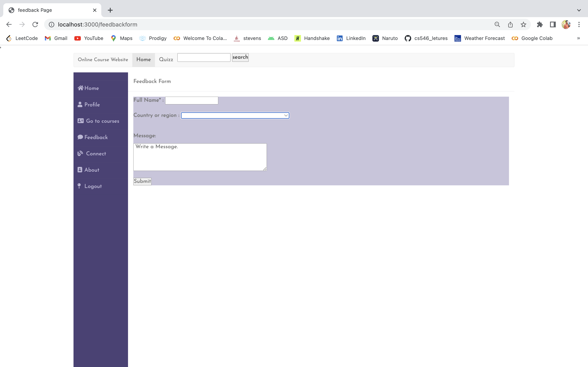Expand the hidden bookmarks chevron
Screen dimensions: 588x367
579,38
